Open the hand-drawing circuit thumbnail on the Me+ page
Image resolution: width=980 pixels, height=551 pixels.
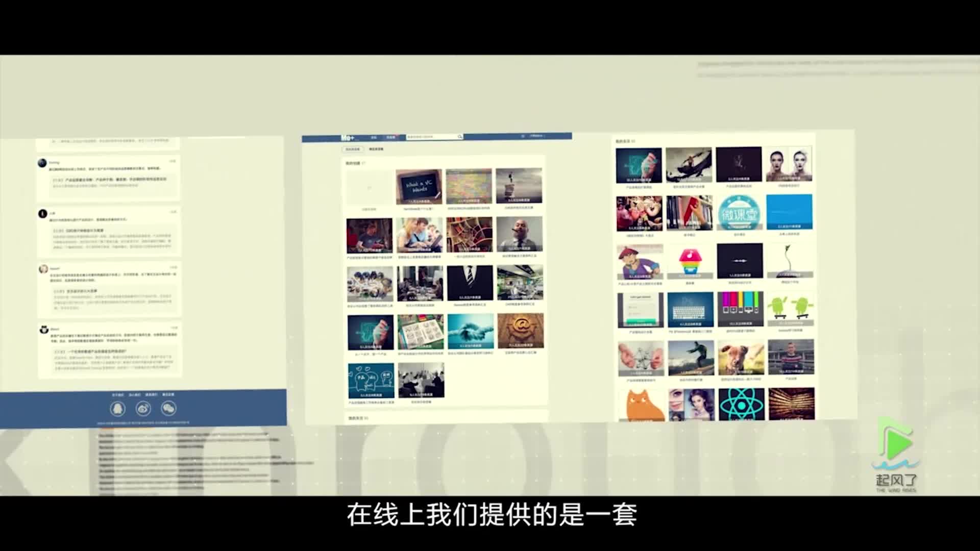pyautogui.click(x=371, y=333)
